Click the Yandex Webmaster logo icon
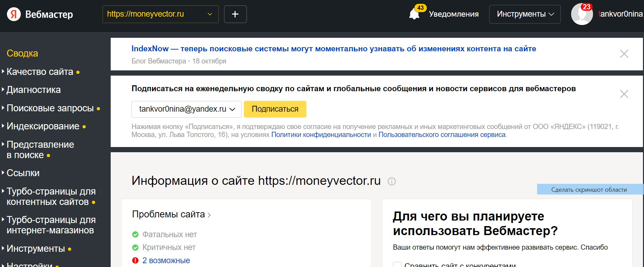The height and width of the screenshot is (267, 644). pyautogui.click(x=14, y=14)
